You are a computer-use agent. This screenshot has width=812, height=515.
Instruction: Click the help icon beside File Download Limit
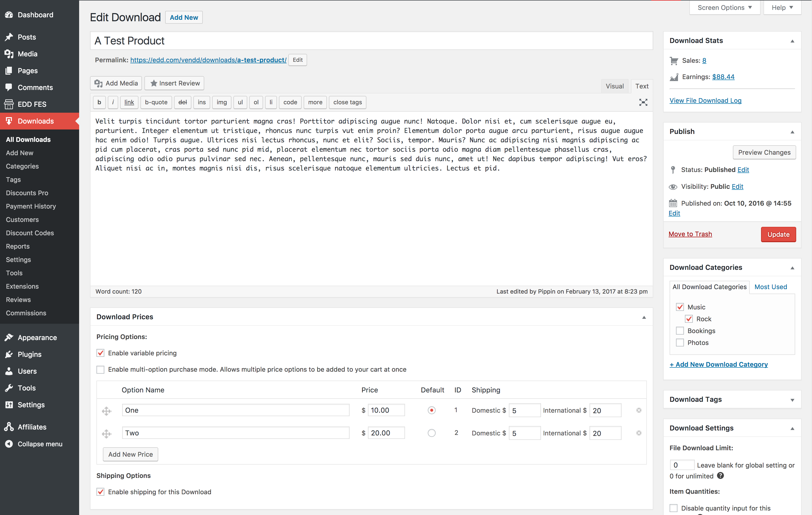(720, 475)
